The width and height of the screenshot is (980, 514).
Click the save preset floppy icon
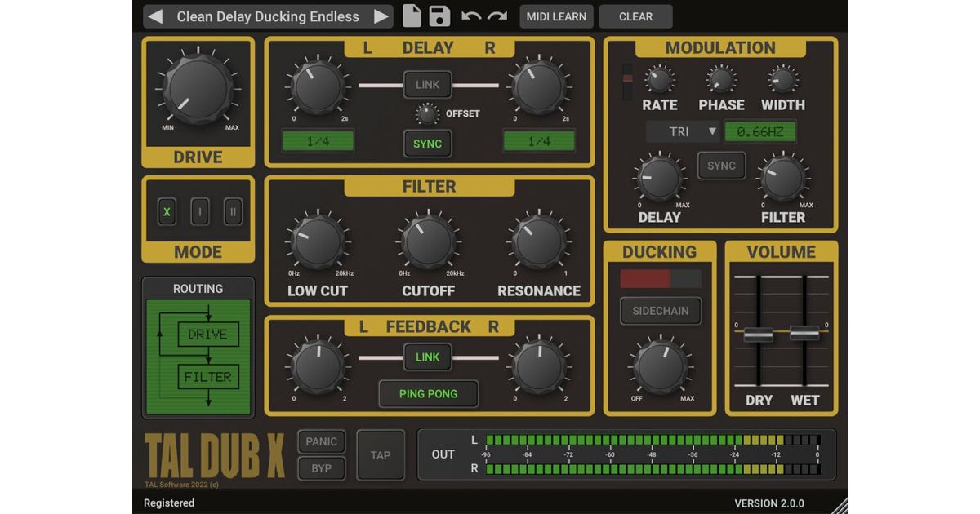[x=439, y=16]
